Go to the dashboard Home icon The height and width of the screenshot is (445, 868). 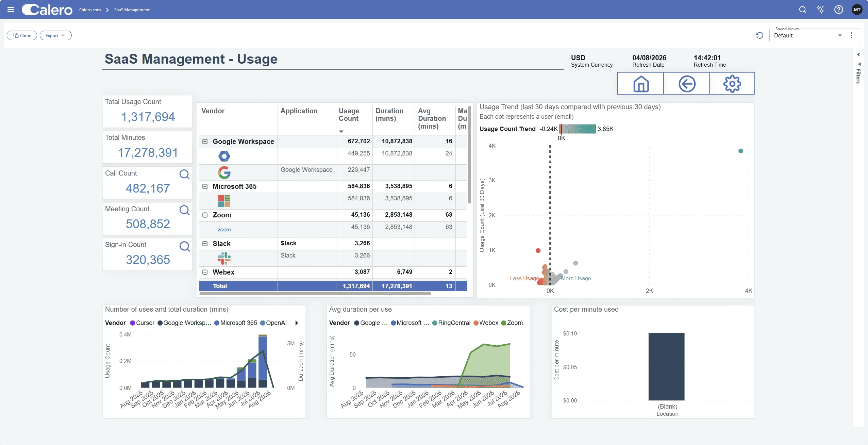click(641, 84)
